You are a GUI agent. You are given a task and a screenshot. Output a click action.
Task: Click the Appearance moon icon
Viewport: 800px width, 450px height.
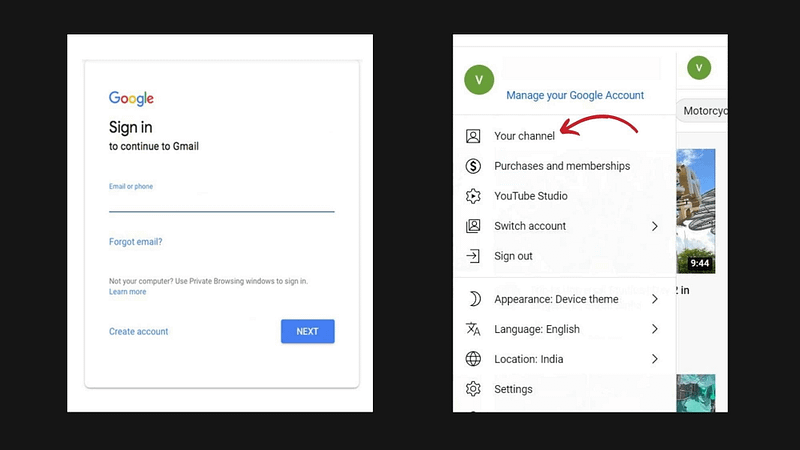474,299
